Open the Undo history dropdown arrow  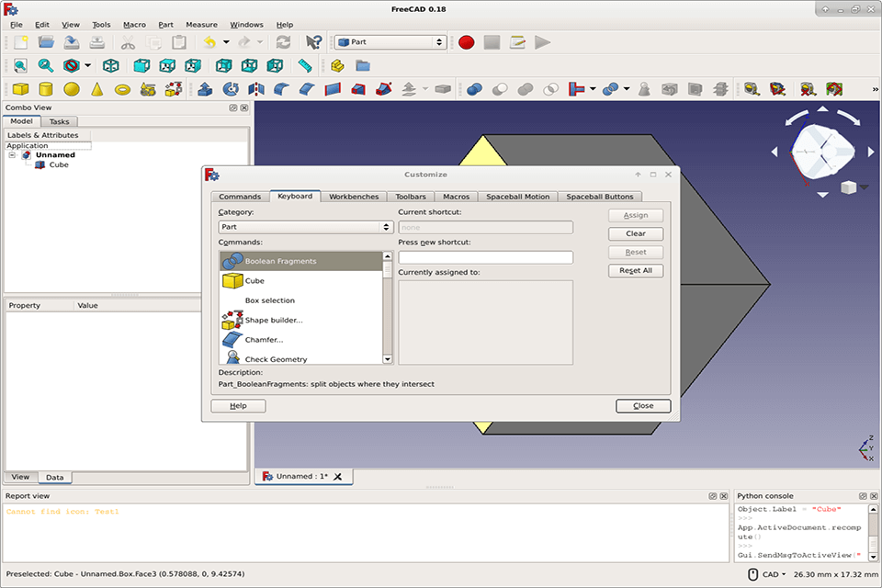tap(226, 42)
